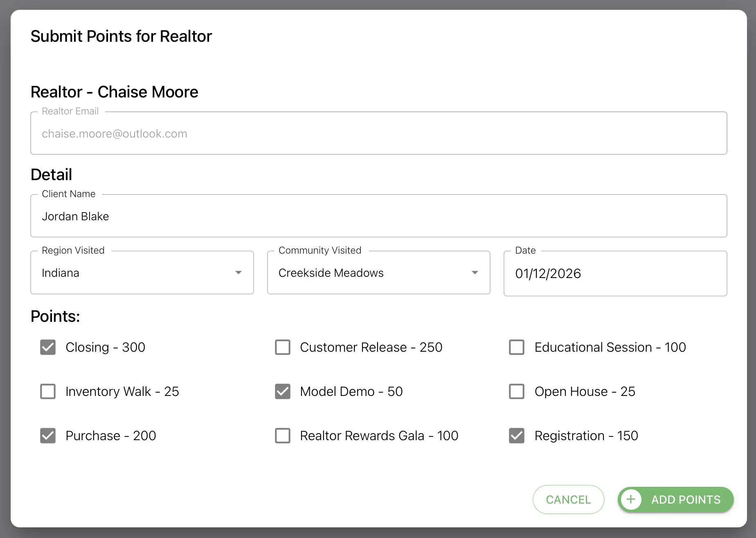Click the Realtor - Chaise Moore heading
Viewport: 756px width, 538px height.
pos(114,92)
